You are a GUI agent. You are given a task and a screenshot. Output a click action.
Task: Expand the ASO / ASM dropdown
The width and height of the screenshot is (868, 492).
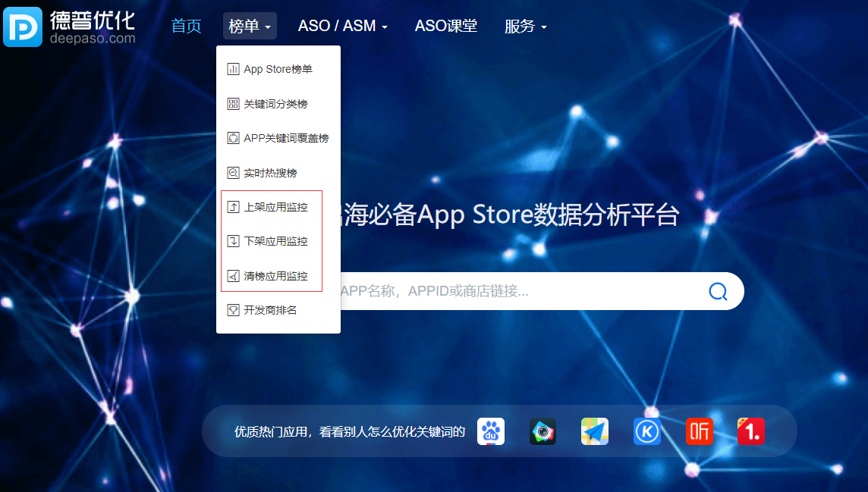(343, 26)
